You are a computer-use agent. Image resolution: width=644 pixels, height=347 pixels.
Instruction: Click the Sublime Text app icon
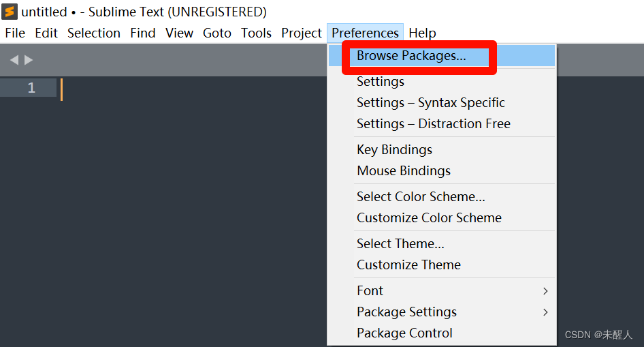[10, 12]
